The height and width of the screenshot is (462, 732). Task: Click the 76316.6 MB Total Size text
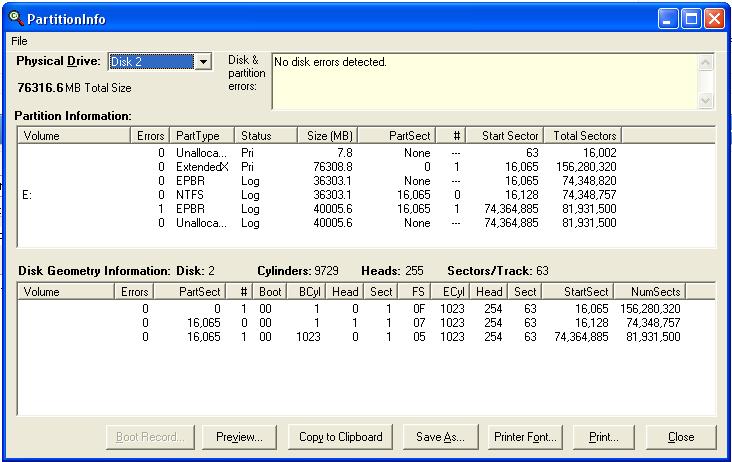74,88
